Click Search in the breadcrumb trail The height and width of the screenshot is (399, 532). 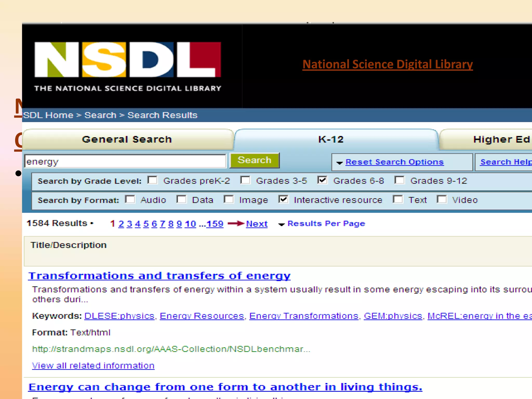click(x=100, y=115)
